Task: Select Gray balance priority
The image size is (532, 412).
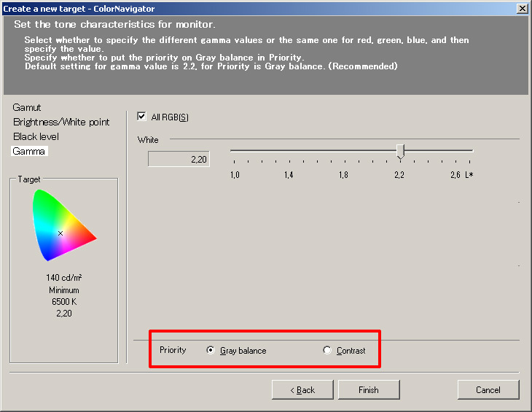Action: (x=211, y=350)
